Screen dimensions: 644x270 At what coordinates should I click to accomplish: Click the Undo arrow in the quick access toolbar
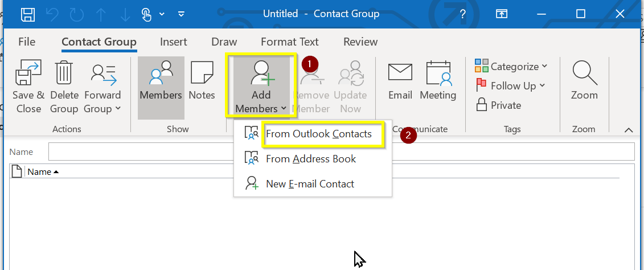[x=52, y=14]
